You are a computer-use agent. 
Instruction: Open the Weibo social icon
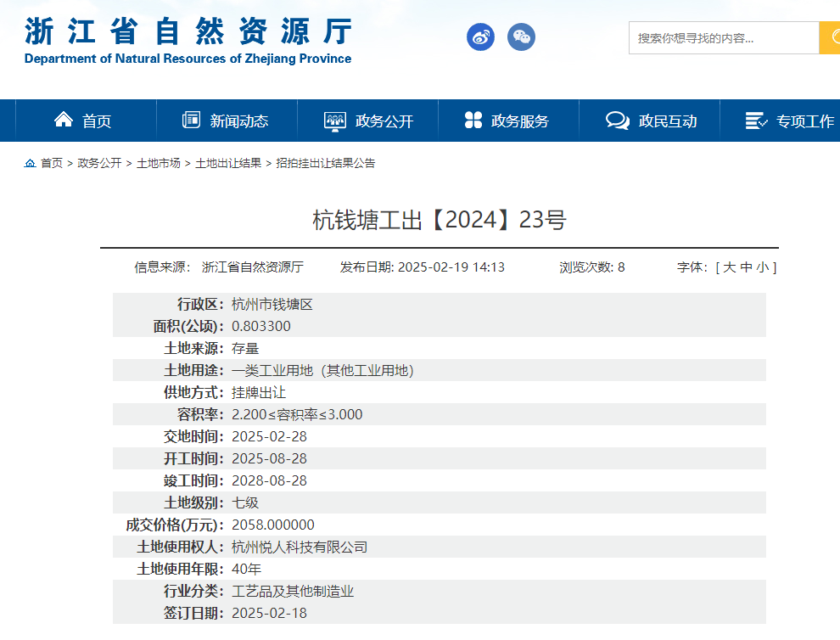coord(480,37)
